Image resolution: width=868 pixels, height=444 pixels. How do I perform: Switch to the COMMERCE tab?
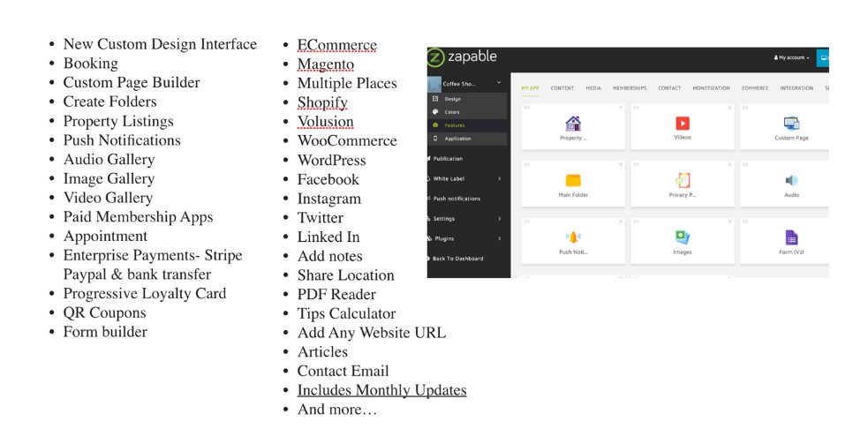tap(755, 88)
